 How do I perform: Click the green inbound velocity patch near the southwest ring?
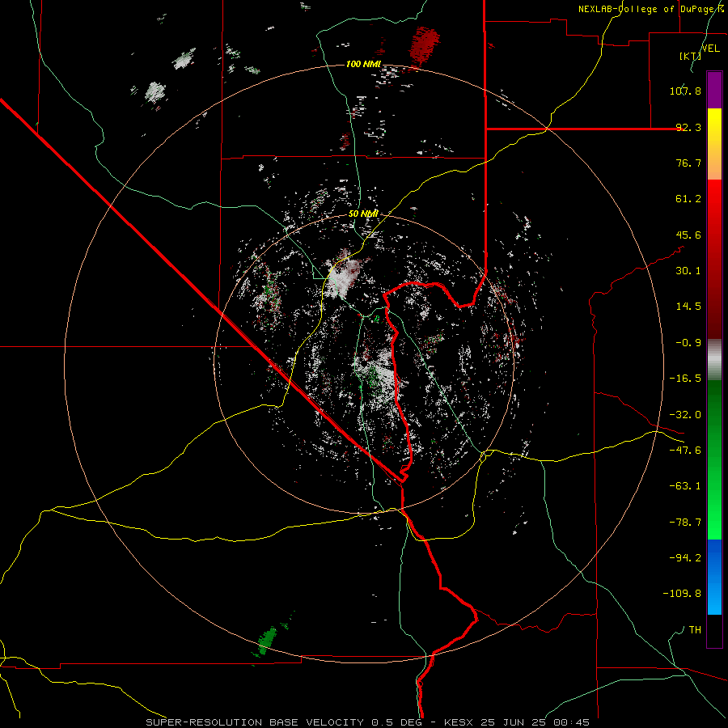[x=268, y=641]
